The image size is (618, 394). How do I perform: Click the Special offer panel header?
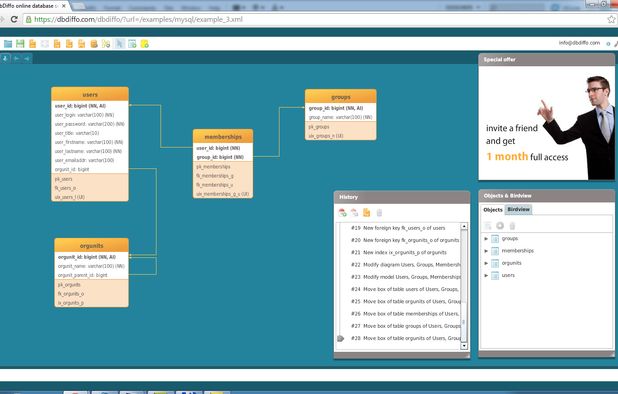click(x=546, y=59)
